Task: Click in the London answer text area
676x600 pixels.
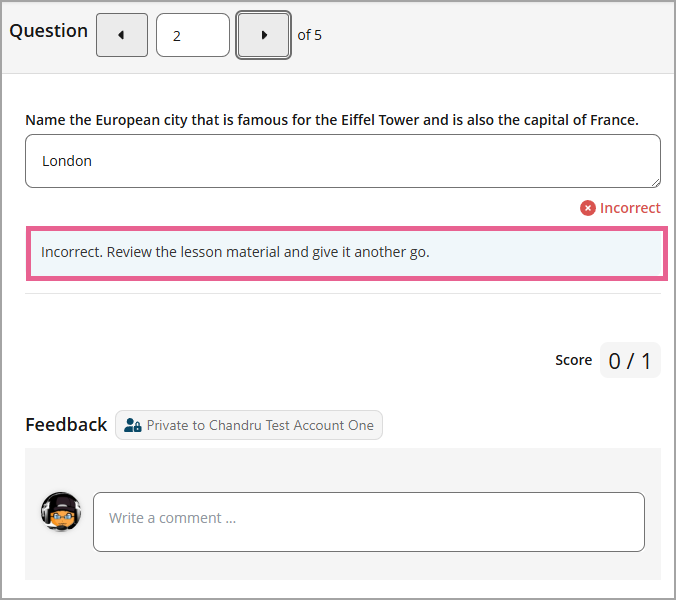Action: pos(342,161)
